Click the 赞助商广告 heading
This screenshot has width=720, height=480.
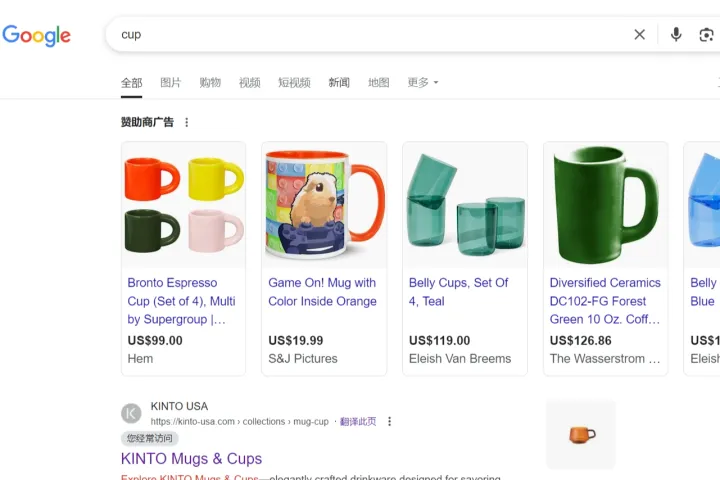[x=147, y=122]
